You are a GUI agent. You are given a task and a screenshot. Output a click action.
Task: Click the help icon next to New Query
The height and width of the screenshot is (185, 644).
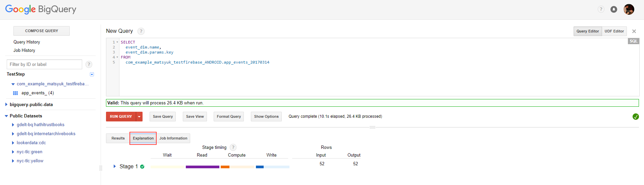tap(141, 31)
